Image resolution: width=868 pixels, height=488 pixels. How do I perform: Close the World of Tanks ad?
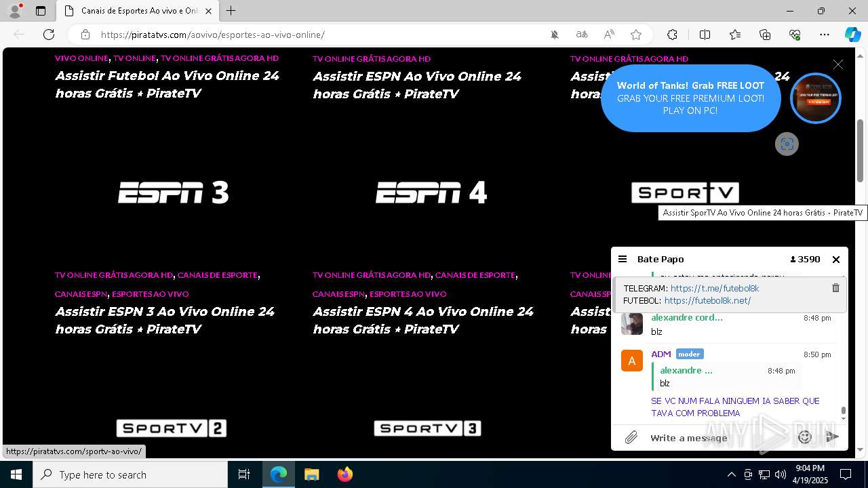[838, 64]
